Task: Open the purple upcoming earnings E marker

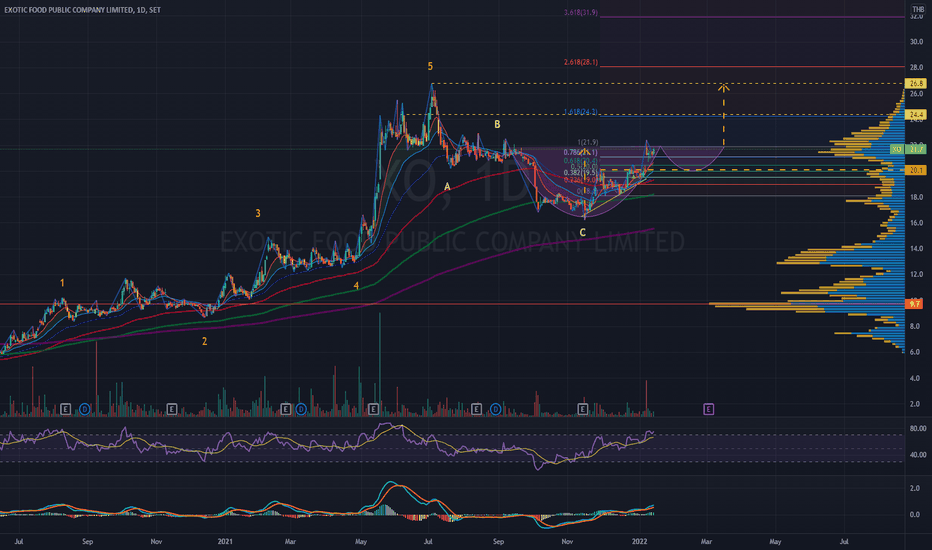Action: pyautogui.click(x=708, y=409)
